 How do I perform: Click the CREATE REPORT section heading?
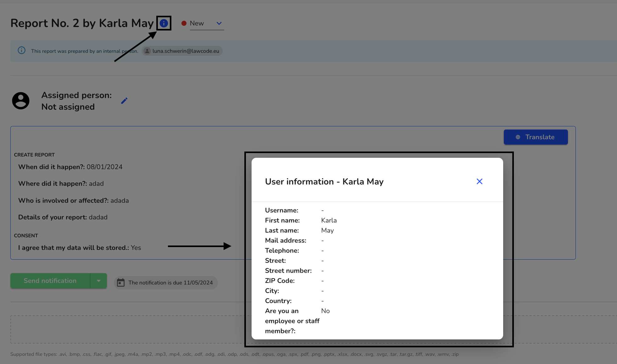click(34, 155)
